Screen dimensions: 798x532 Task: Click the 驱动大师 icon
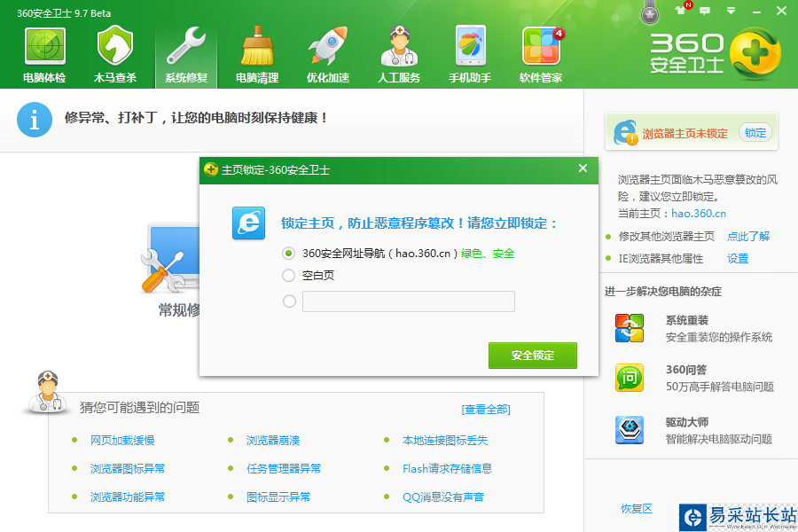click(630, 430)
